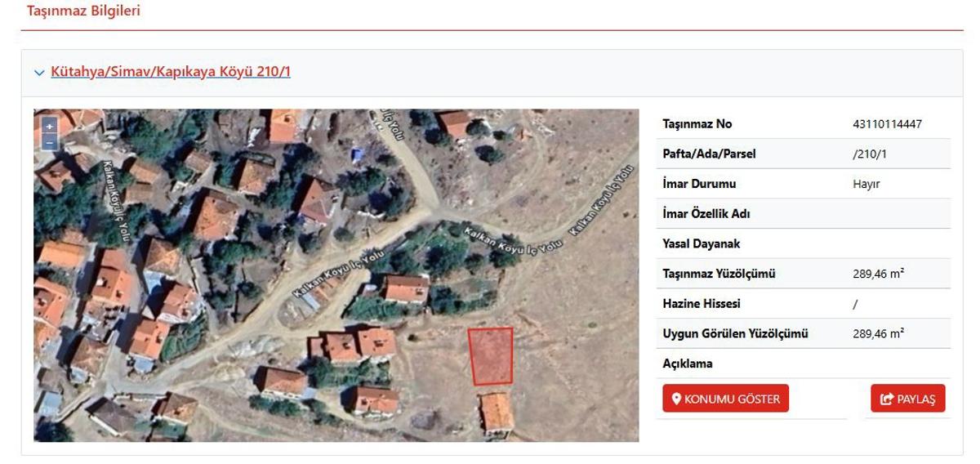980x464 pixels.
Task: Click the building just below the red parcel
Action: [x=496, y=412]
